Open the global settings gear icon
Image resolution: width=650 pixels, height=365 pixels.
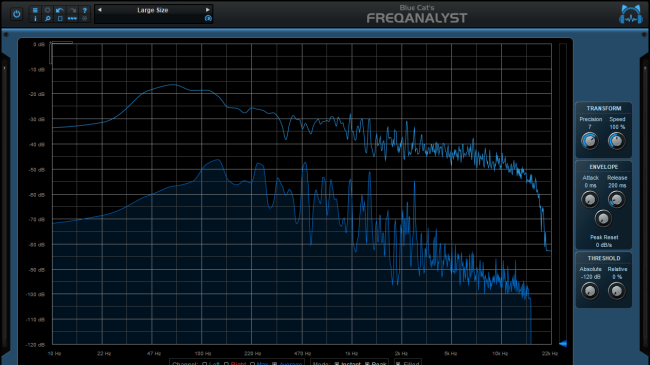[x=48, y=10]
